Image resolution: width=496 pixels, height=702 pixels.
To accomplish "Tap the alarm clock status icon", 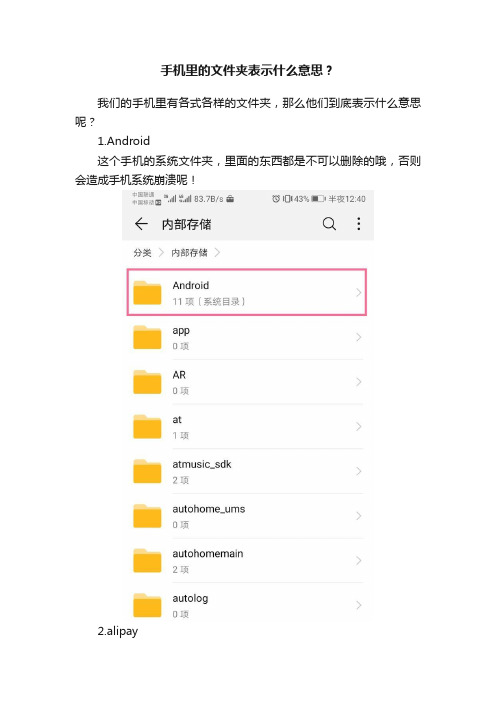I will pos(276,199).
